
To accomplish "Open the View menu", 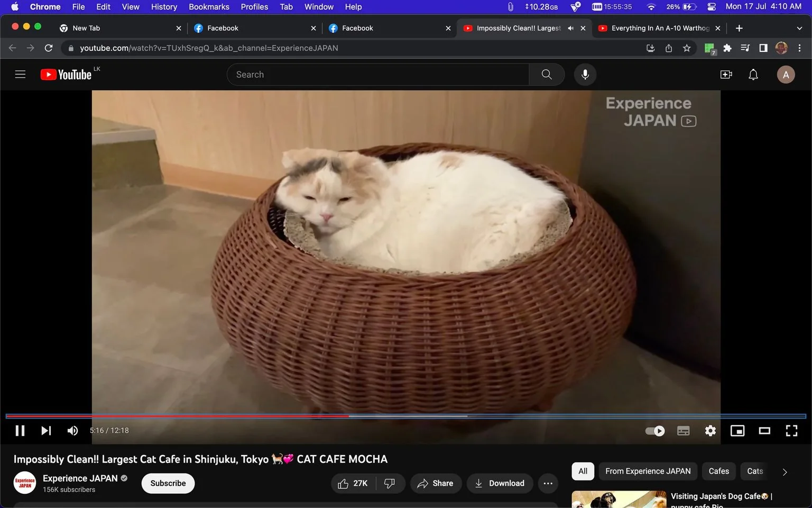I will coord(131,7).
